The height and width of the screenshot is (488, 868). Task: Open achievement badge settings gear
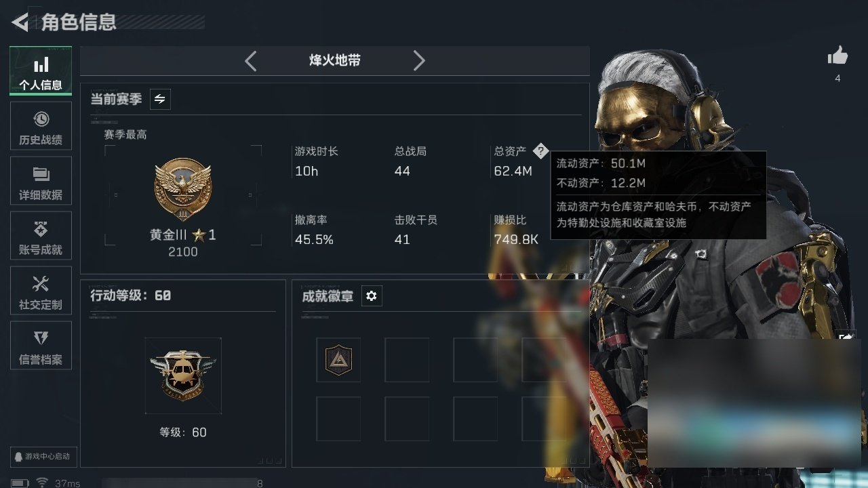[372, 296]
